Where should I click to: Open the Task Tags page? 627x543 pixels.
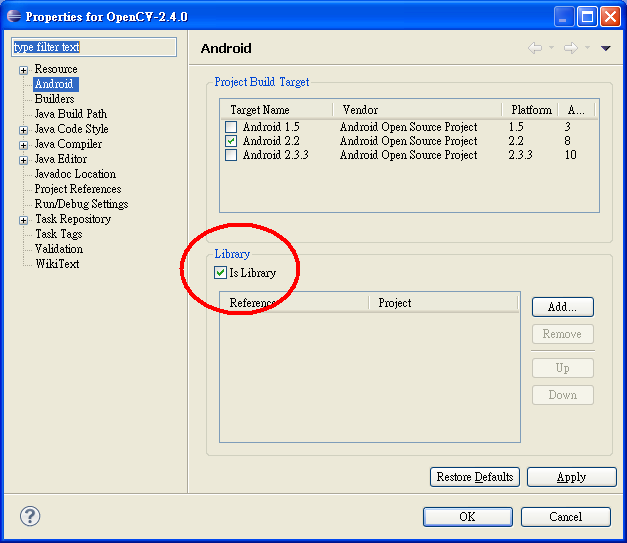59,234
